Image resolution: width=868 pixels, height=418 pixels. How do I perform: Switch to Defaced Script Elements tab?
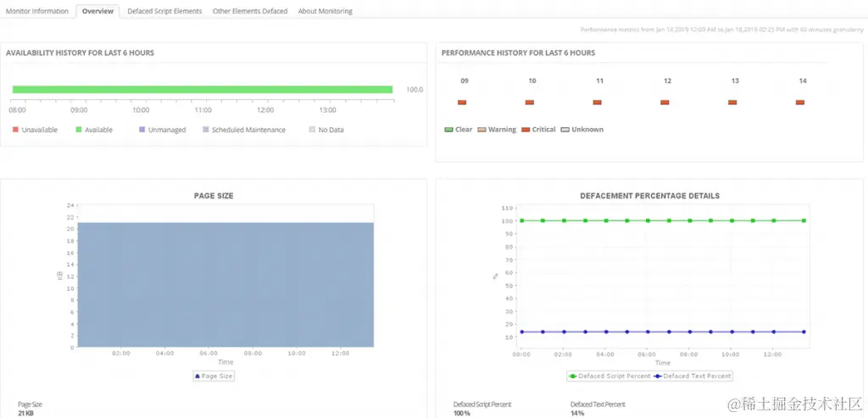tap(164, 11)
